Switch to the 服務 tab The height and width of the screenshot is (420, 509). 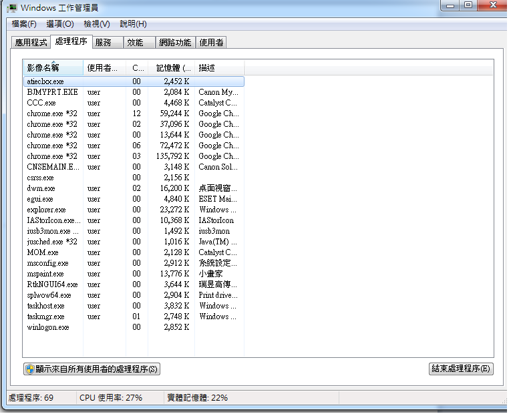pos(107,43)
